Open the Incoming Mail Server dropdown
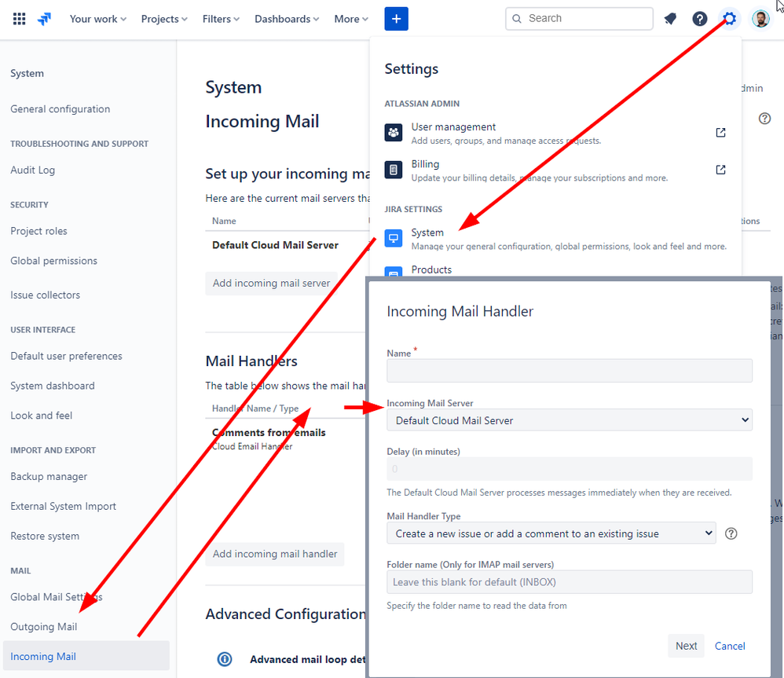The height and width of the screenshot is (678, 784). [570, 420]
